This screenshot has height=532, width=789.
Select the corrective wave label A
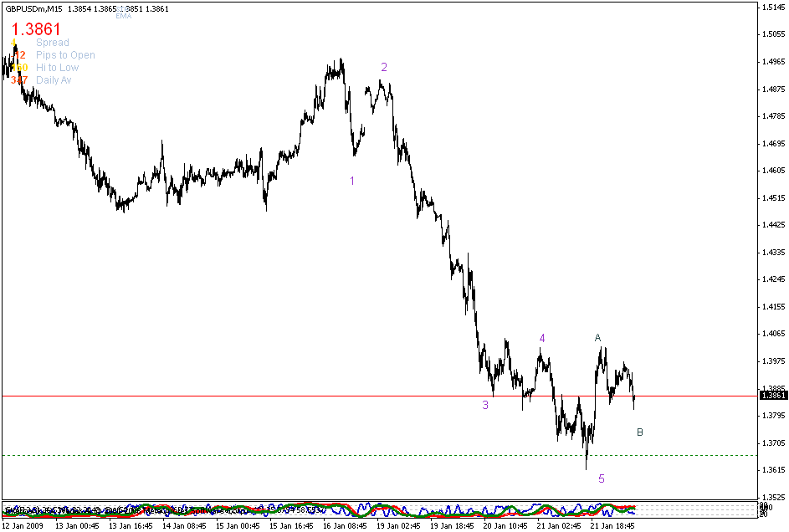coord(597,337)
